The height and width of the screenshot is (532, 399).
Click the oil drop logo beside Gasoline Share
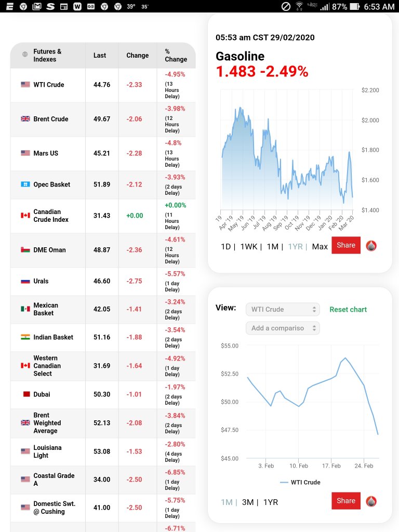[x=371, y=246]
